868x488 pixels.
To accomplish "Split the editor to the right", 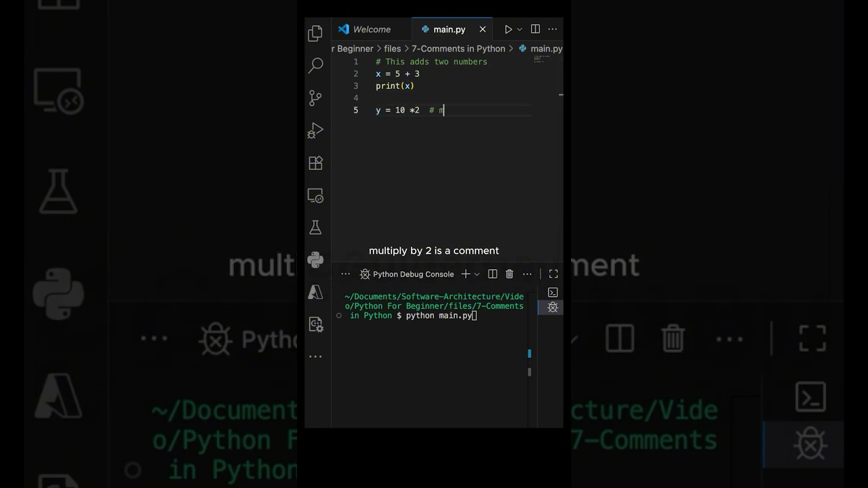I will (536, 29).
